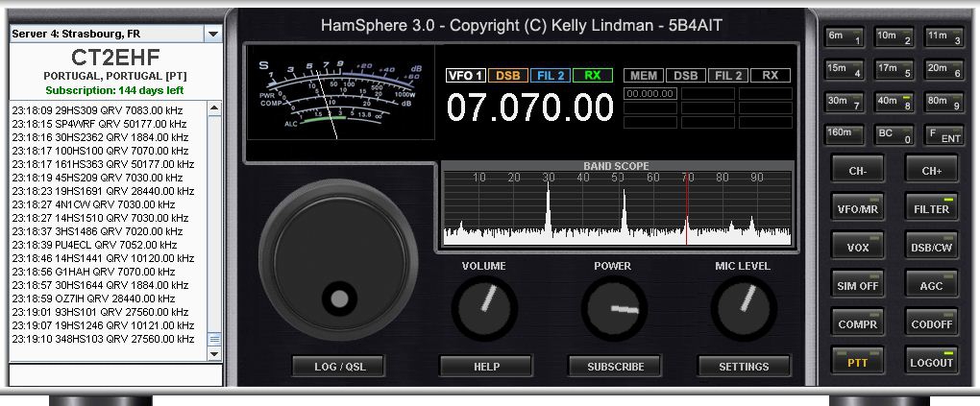Image resolution: width=980 pixels, height=406 pixels.
Task: Toggle the SIM OFF button
Action: tap(857, 285)
